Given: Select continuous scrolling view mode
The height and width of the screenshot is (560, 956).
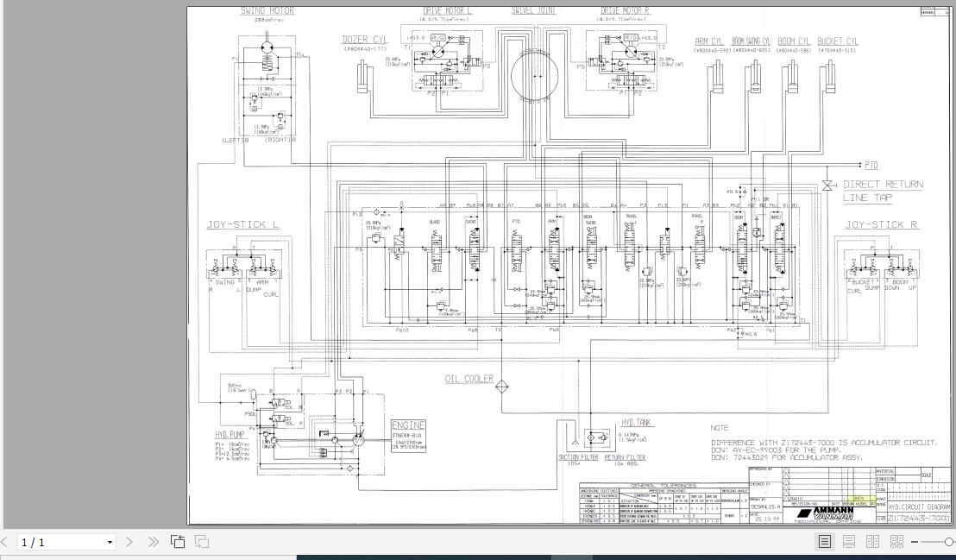Looking at the screenshot, I should 849,541.
